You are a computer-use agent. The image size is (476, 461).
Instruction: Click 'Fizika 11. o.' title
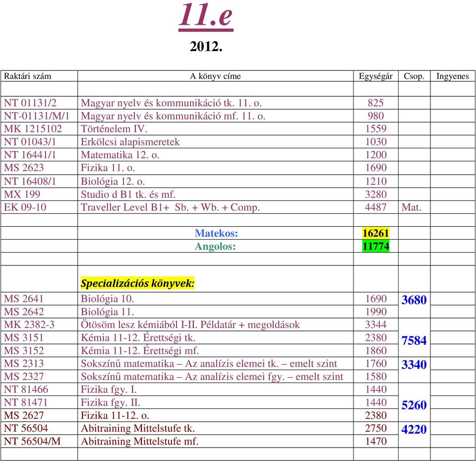pyautogui.click(x=108, y=168)
